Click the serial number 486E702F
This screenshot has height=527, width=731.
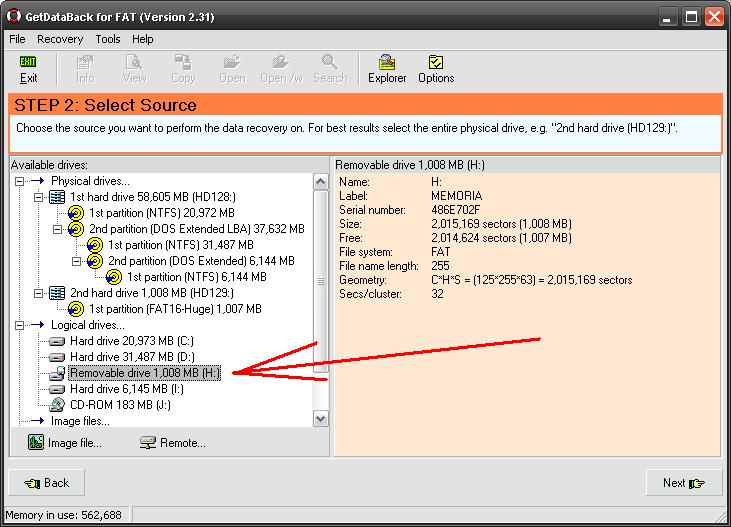pos(455,210)
